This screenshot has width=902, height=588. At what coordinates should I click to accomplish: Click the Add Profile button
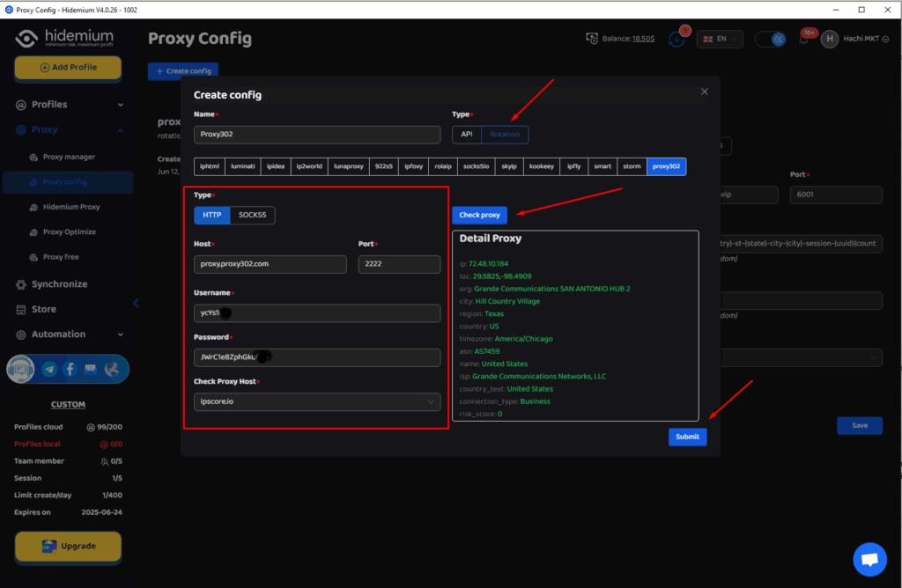coord(68,68)
